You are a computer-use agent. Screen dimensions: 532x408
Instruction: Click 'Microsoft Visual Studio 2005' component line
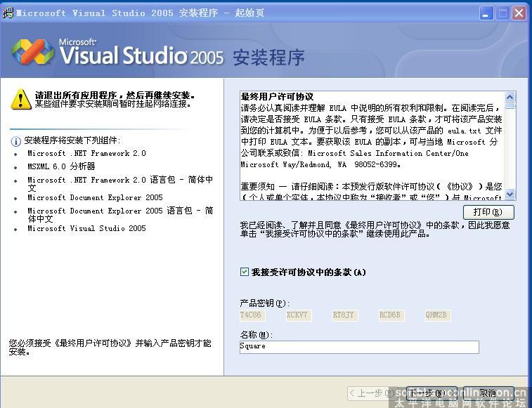click(x=87, y=228)
